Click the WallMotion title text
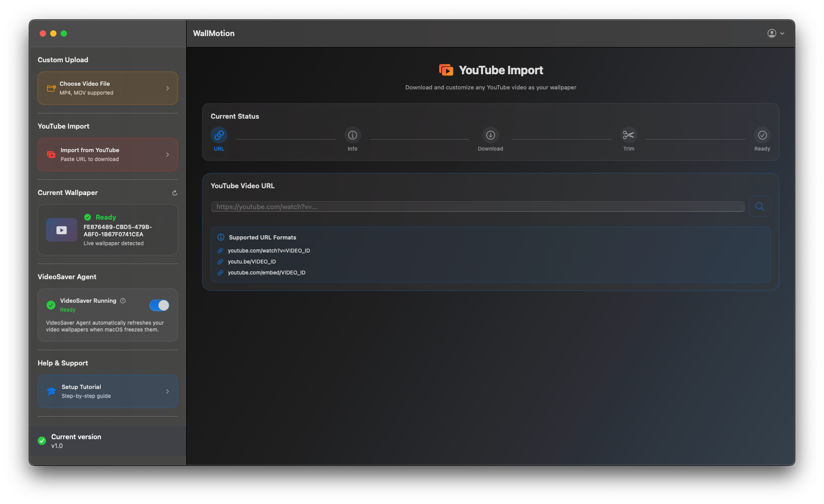Screen dimensions: 824x504 tap(214, 33)
